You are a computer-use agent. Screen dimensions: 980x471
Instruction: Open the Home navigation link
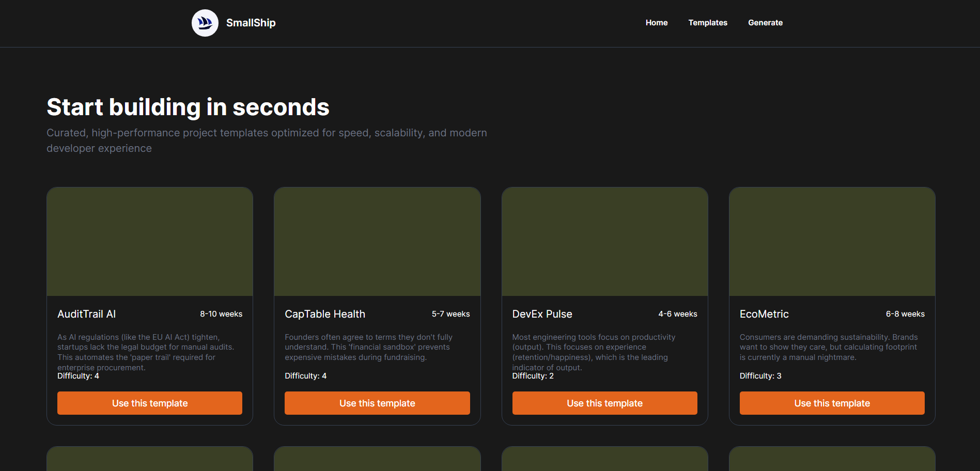coord(656,23)
